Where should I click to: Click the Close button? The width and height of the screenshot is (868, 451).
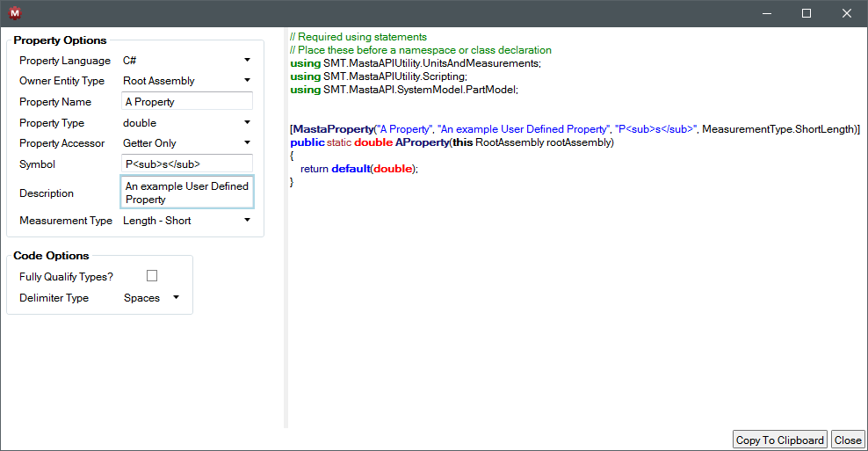(x=848, y=440)
